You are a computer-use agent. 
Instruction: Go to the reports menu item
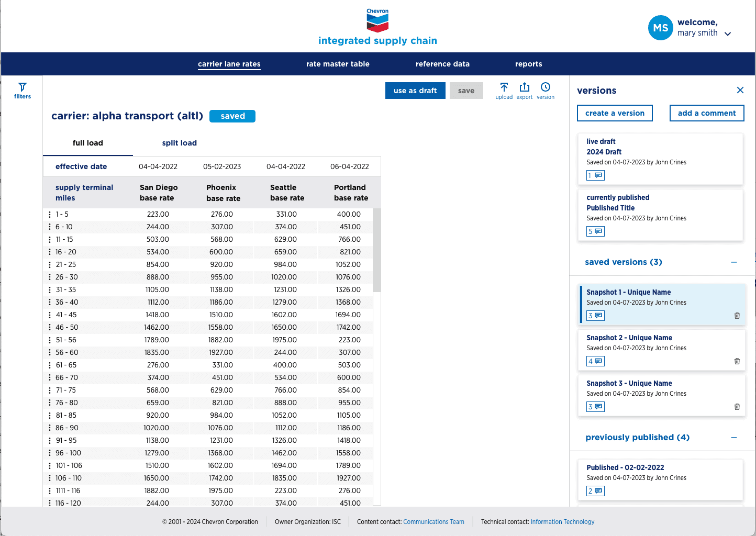(529, 64)
